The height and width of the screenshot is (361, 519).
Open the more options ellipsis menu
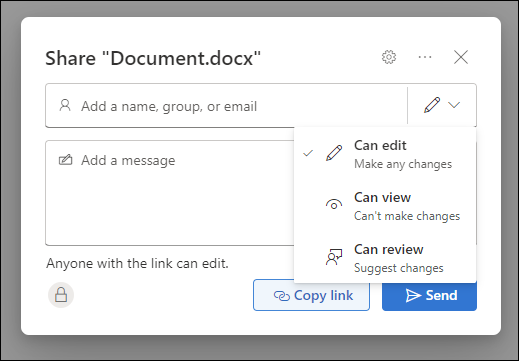[425, 57]
